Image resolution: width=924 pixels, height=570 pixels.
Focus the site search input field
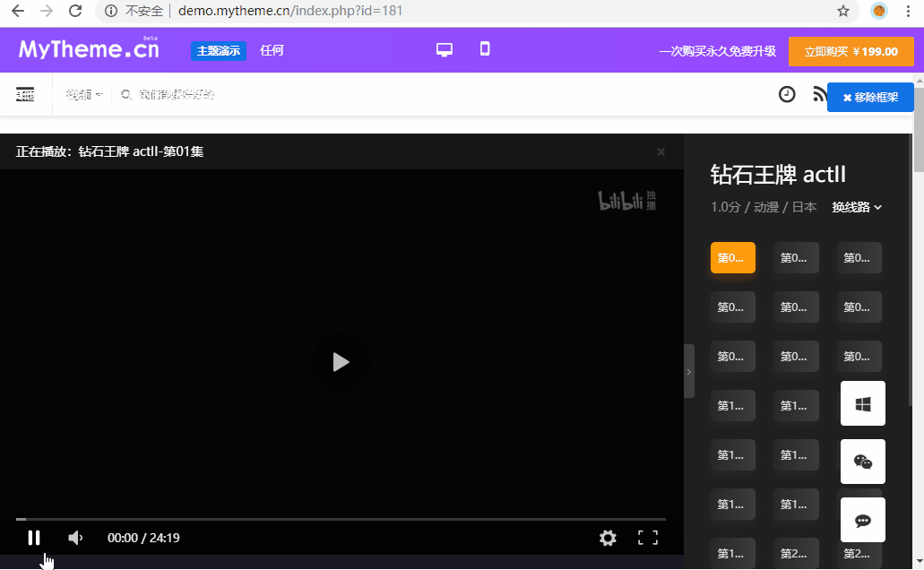[x=177, y=94]
